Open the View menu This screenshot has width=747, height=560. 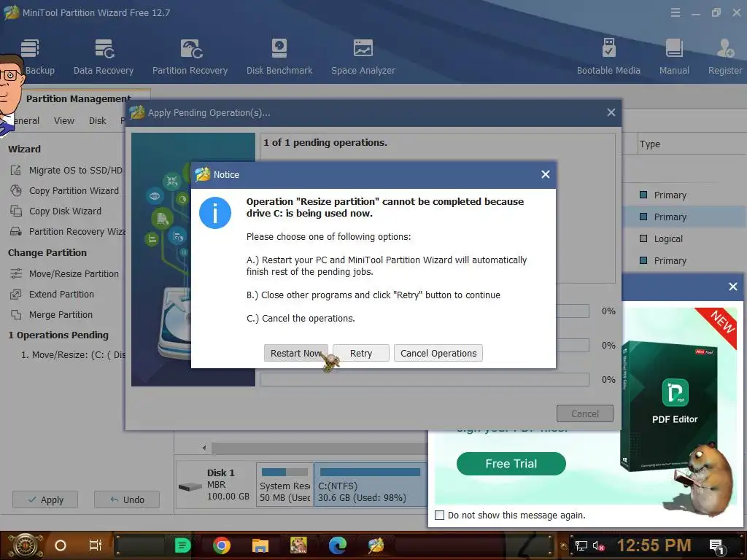[x=64, y=120]
